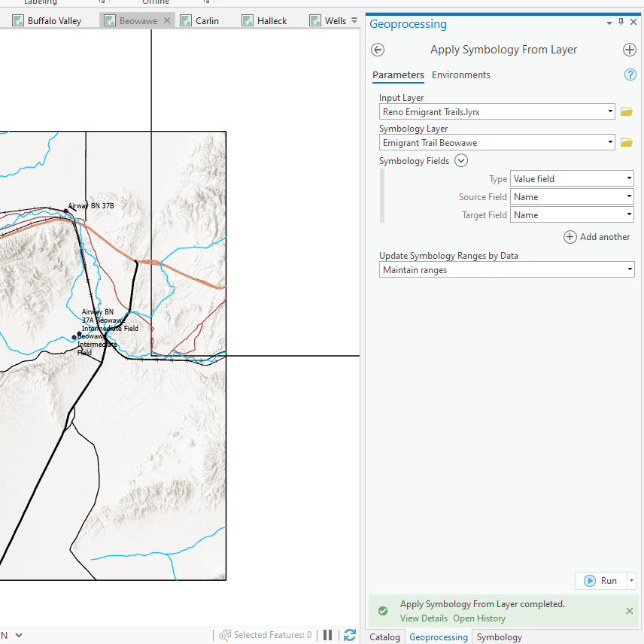The width and height of the screenshot is (644, 644).
Task: Switch to the Environments tab
Action: tap(461, 74)
